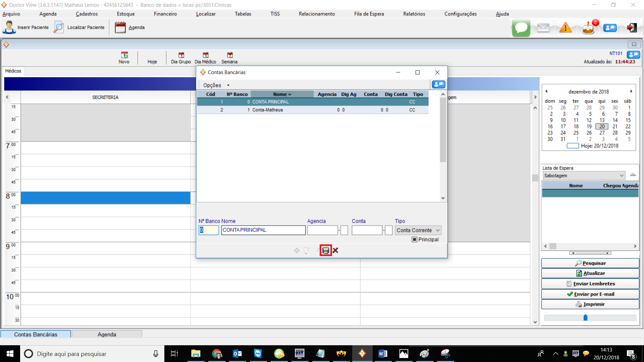Switch to the Agenda bottom tab
Image resolution: width=644 pixels, height=362 pixels.
click(107, 334)
